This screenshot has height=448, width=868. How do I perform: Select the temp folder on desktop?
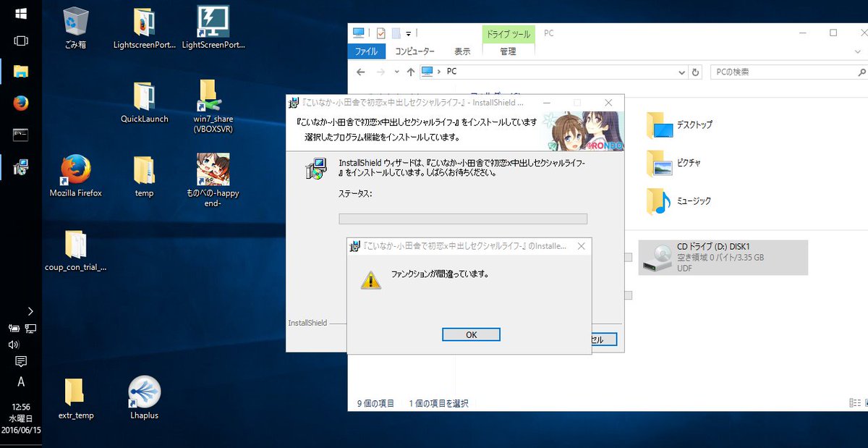coord(144,176)
